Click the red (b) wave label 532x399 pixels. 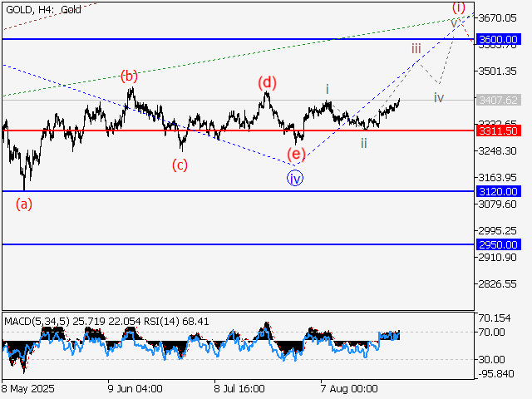click(129, 76)
